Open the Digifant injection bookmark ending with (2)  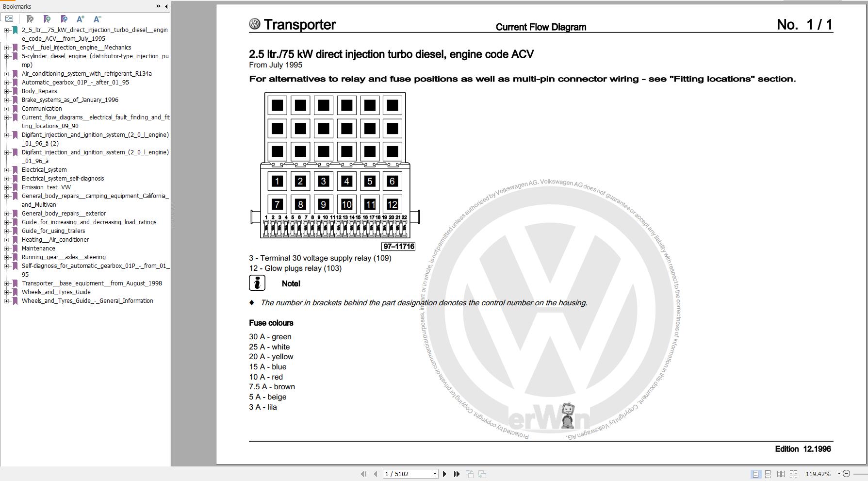95,139
